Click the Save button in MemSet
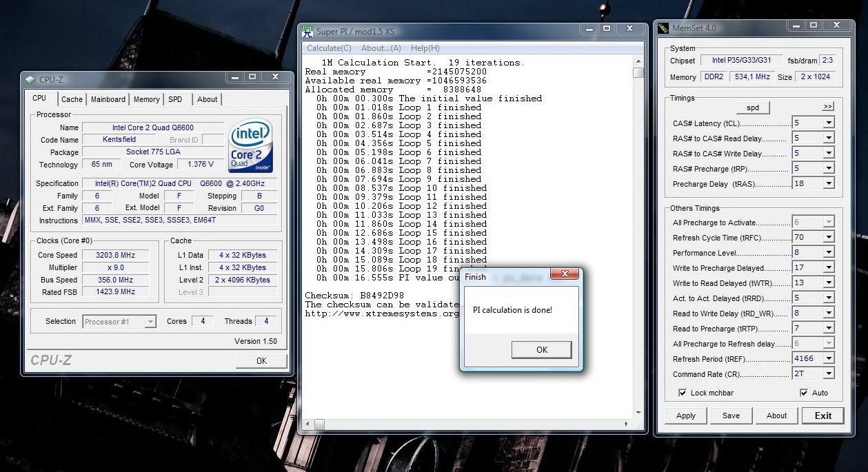This screenshot has width=868, height=472. (731, 415)
